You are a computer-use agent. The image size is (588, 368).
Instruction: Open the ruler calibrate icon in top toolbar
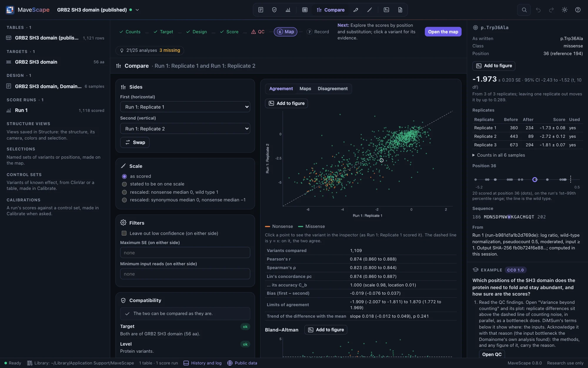coord(370,10)
